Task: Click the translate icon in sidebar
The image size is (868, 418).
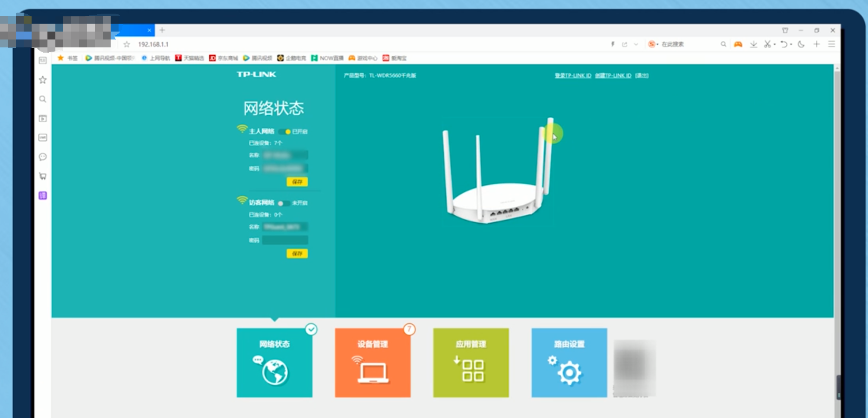Action: (x=43, y=196)
